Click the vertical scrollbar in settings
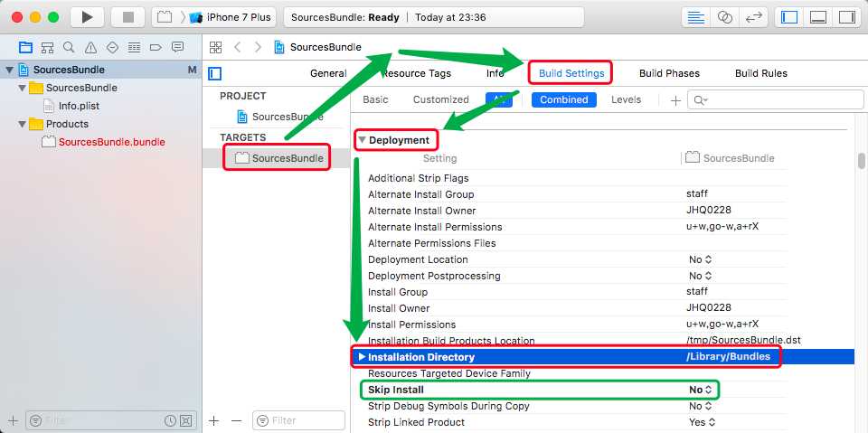Image resolution: width=868 pixels, height=433 pixels. tap(861, 161)
